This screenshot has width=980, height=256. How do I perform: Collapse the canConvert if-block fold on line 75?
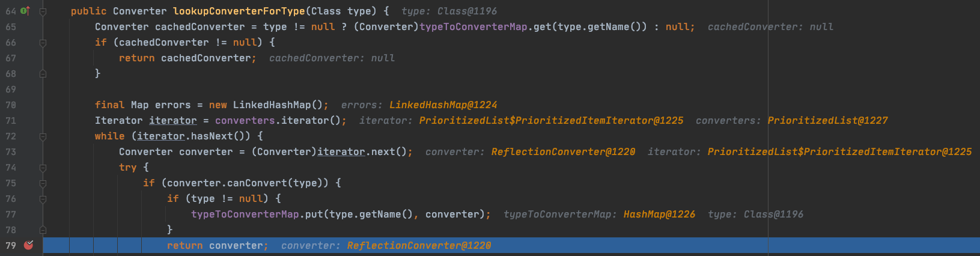click(43, 183)
